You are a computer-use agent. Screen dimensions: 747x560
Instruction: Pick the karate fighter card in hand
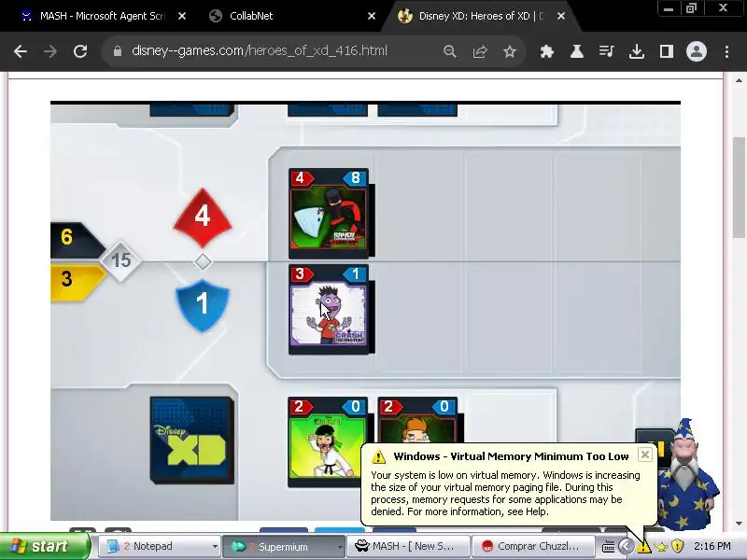click(x=328, y=441)
